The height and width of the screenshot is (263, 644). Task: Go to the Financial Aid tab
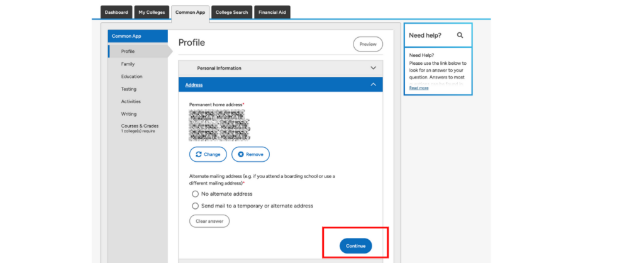[x=272, y=13]
